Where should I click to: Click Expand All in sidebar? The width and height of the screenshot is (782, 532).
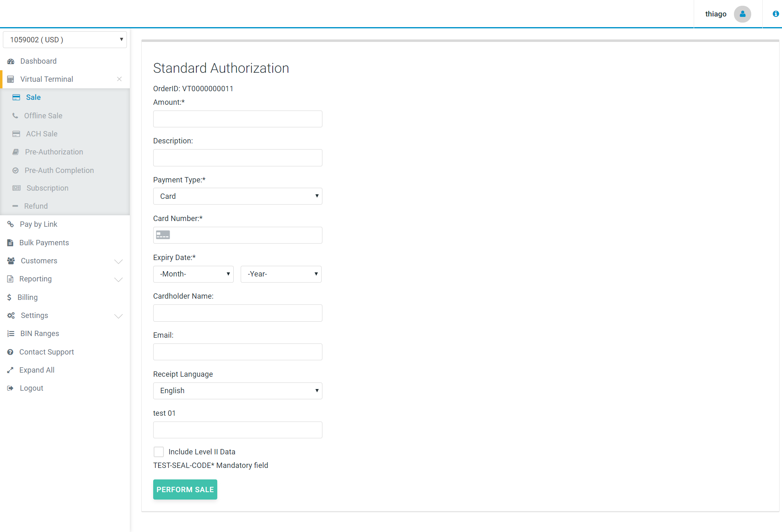(37, 370)
